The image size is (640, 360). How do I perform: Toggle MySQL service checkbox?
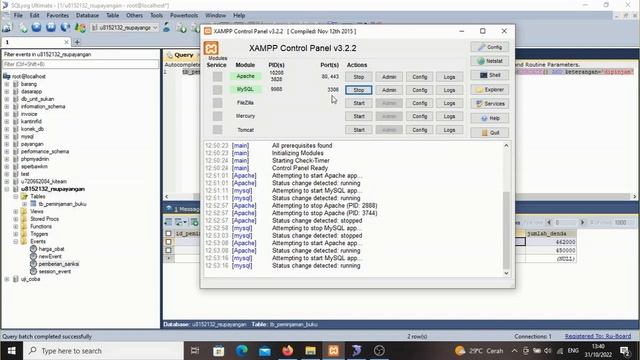[x=217, y=90]
